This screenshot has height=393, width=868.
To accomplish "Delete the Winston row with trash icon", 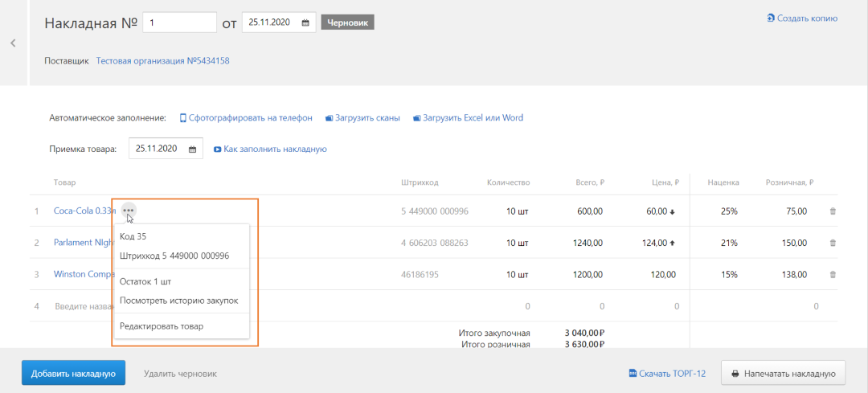I will pyautogui.click(x=832, y=274).
